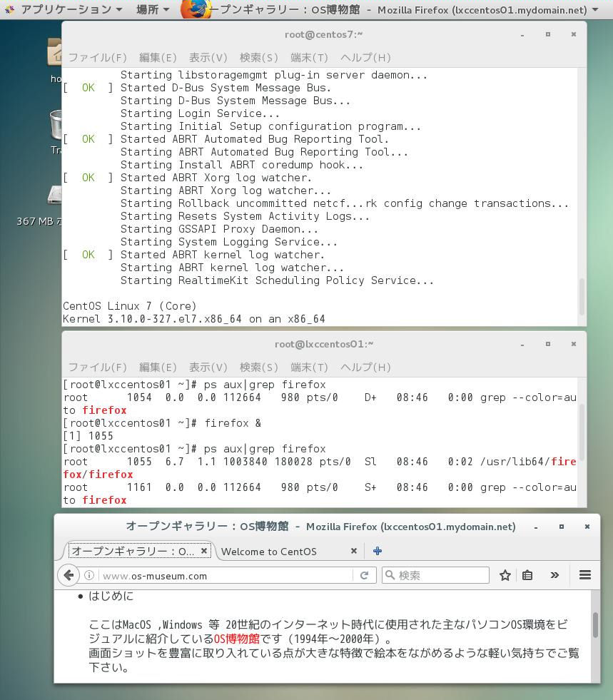Open 端末(T) menu in root@lxccentos01 terminal
This screenshot has height=700, width=613.
[x=309, y=367]
